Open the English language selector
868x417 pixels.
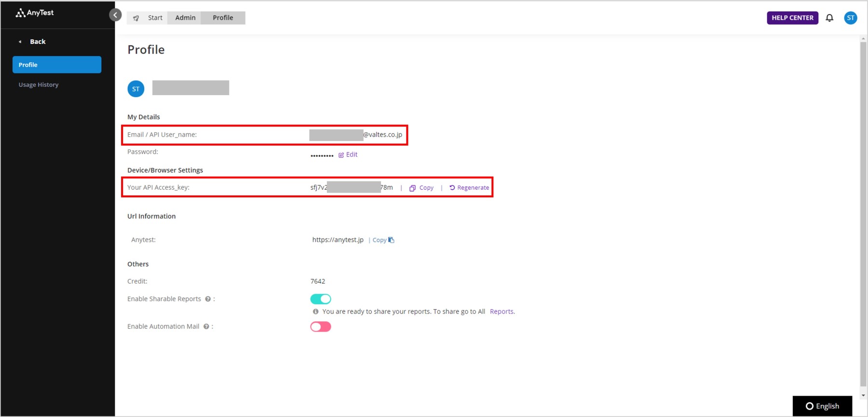click(822, 406)
